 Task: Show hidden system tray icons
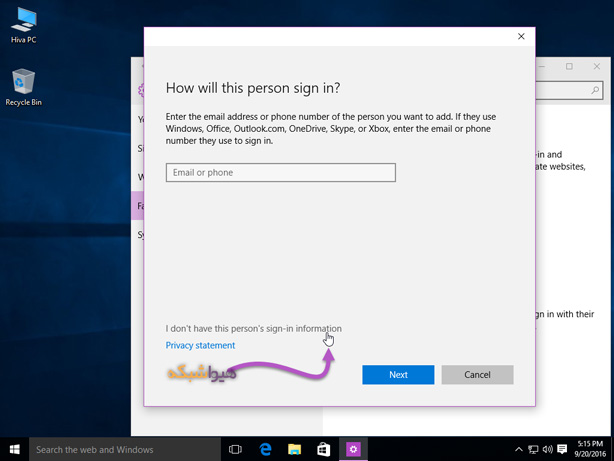(x=518, y=449)
